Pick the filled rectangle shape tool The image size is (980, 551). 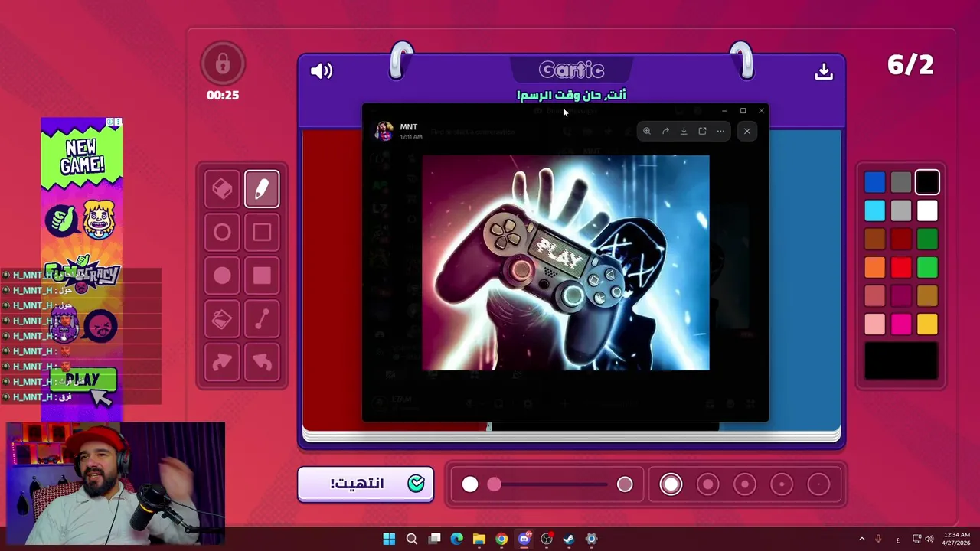262,275
